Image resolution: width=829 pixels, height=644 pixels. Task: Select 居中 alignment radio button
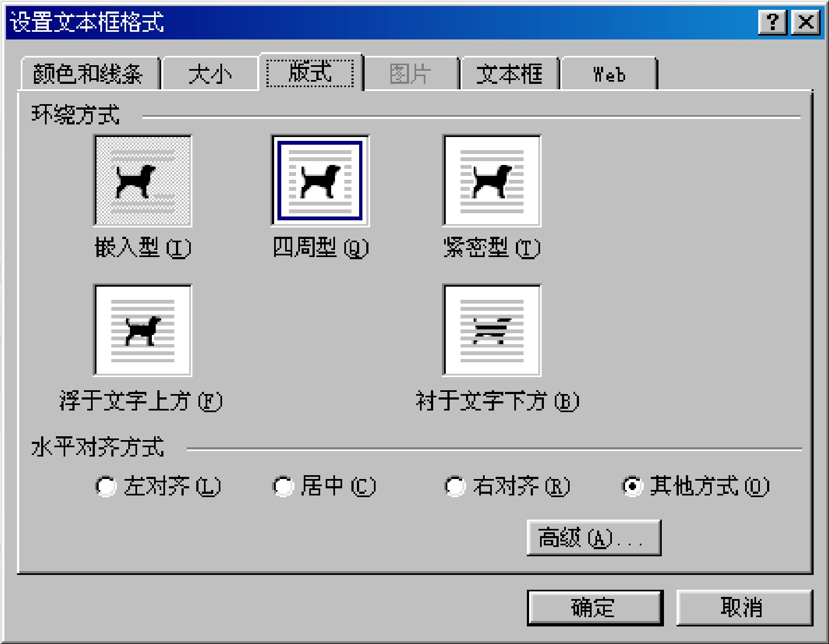(x=283, y=486)
